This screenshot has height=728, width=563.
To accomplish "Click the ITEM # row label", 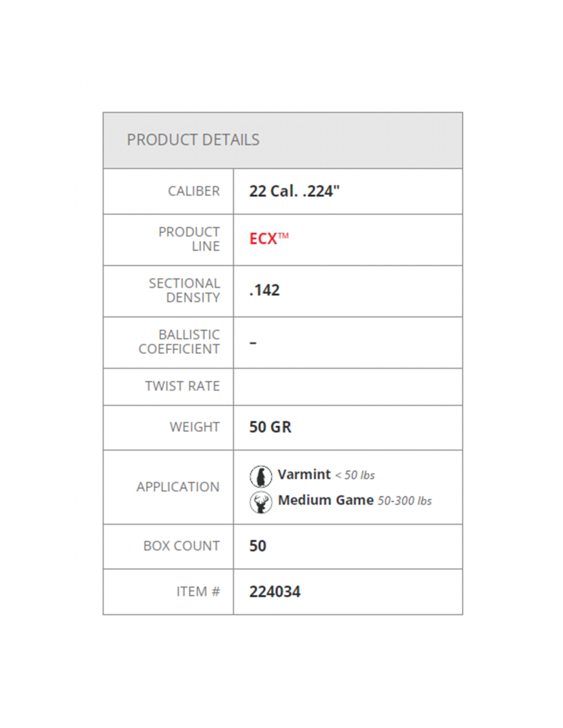I will point(198,592).
